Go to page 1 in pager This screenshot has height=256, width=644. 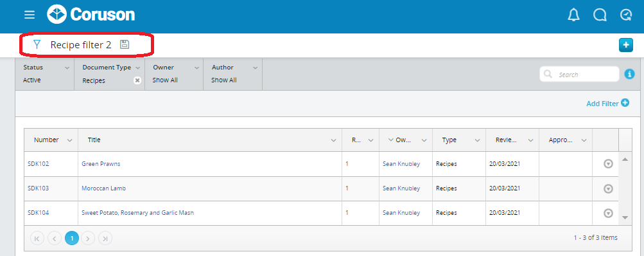[x=72, y=238]
